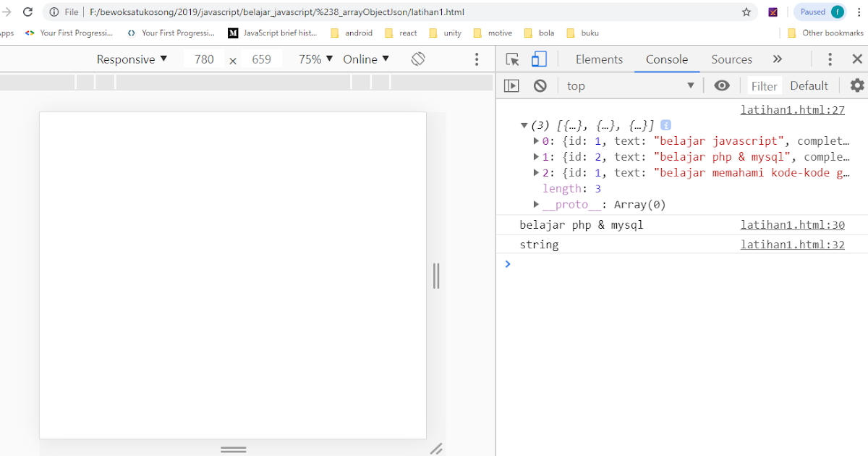This screenshot has height=456, width=868.
Task: Click the Rotate viewport orientation icon
Action: point(418,59)
